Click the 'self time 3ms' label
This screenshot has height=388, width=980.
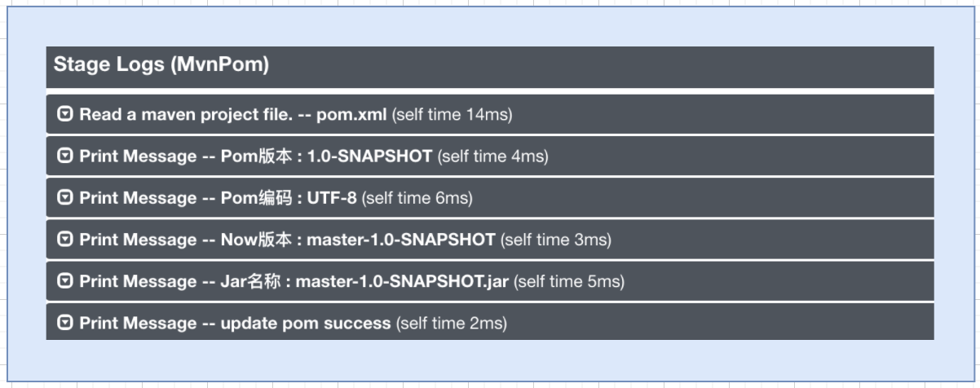(x=556, y=240)
